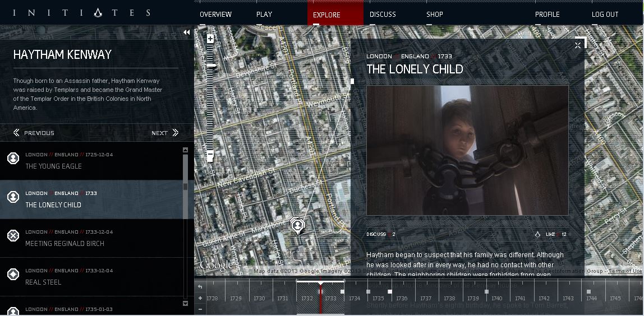The image size is (644, 316).
Task: Select the timeline marker at 1744
Action: tap(588, 292)
